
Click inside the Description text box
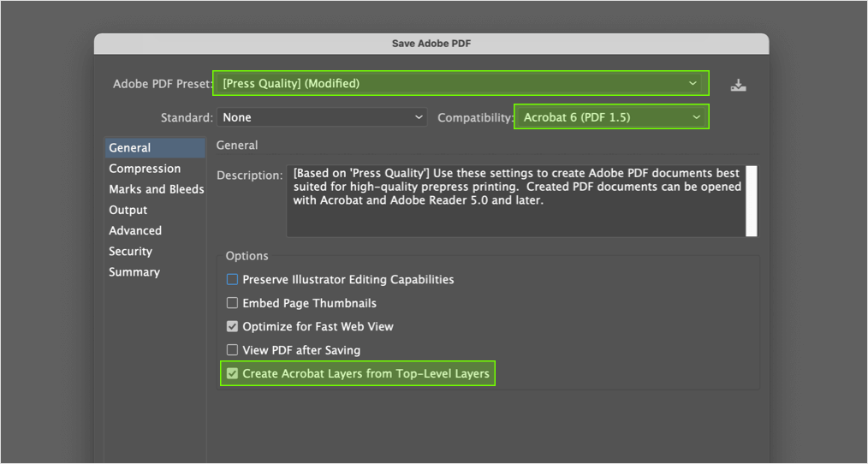coord(516,201)
